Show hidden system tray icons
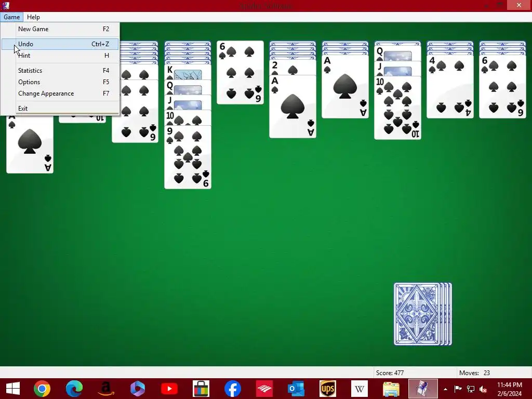This screenshot has height=399, width=532. point(445,389)
